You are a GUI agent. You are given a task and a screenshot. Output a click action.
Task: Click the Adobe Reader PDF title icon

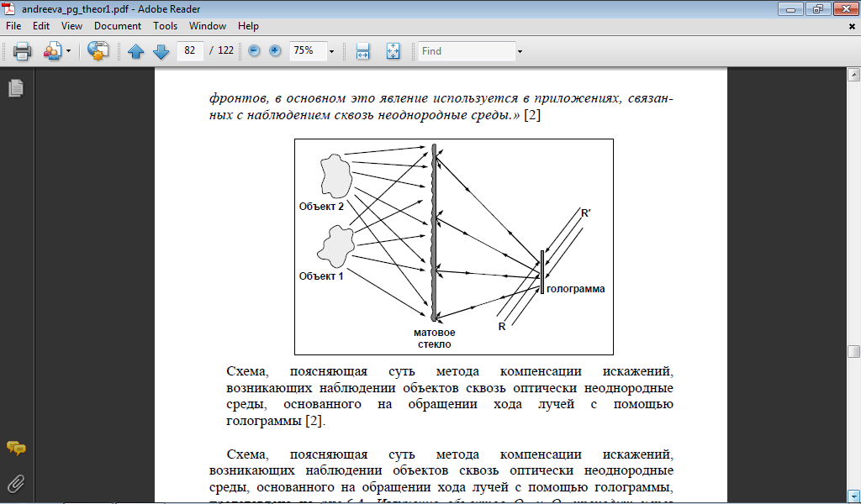click(9, 8)
